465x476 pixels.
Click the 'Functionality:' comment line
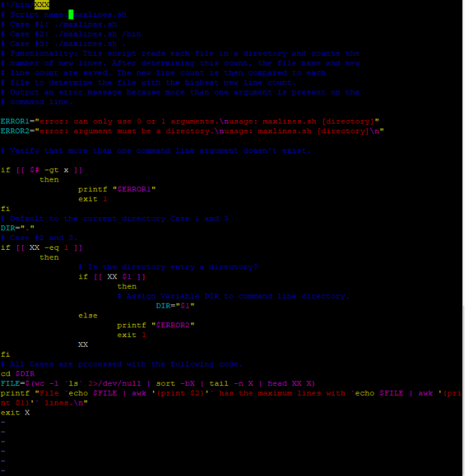pyautogui.click(x=180, y=54)
